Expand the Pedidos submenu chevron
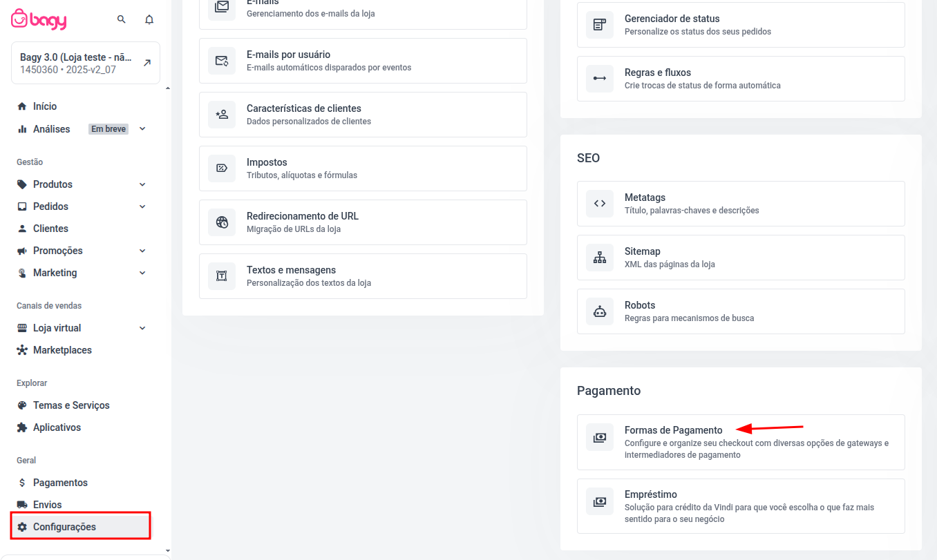 tap(142, 206)
